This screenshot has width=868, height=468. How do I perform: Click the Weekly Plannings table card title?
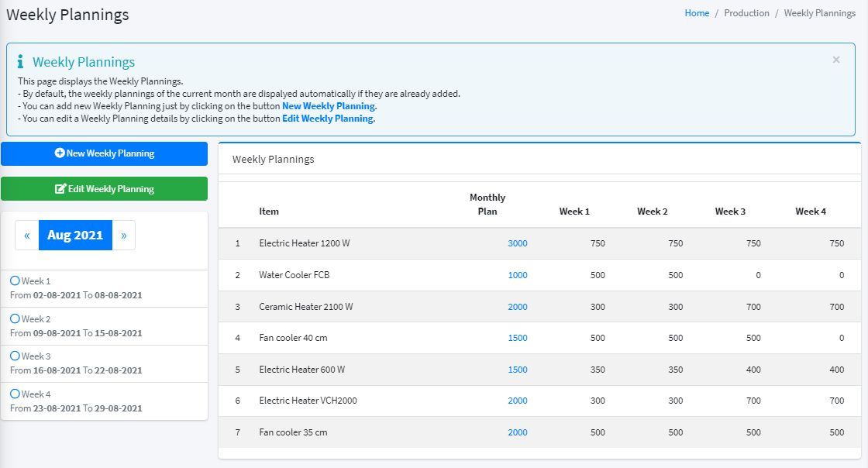click(x=273, y=160)
